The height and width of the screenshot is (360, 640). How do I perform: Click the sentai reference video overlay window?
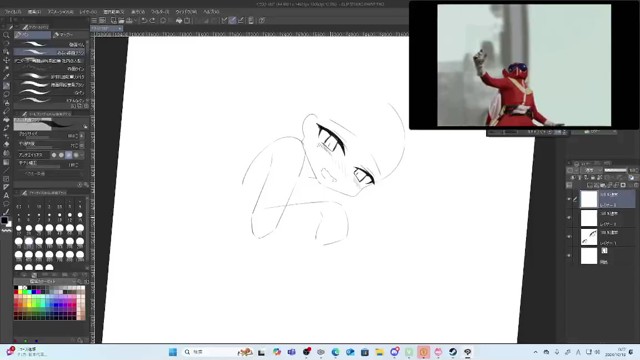pyautogui.click(x=524, y=65)
